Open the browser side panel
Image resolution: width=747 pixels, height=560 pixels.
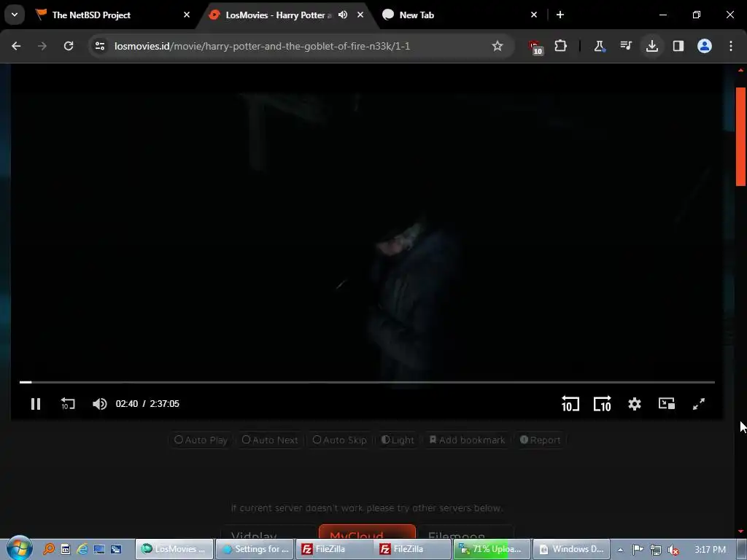pyautogui.click(x=678, y=46)
